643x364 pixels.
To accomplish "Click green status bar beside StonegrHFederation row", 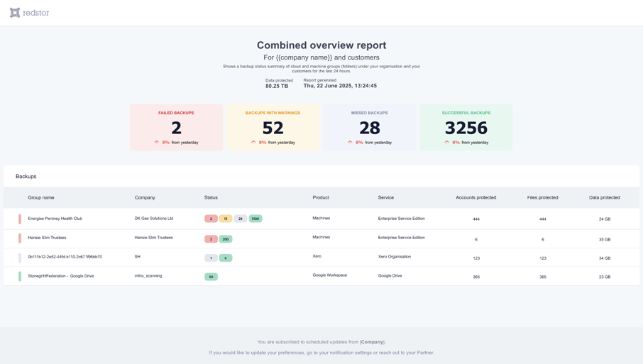I will pyautogui.click(x=20, y=276).
